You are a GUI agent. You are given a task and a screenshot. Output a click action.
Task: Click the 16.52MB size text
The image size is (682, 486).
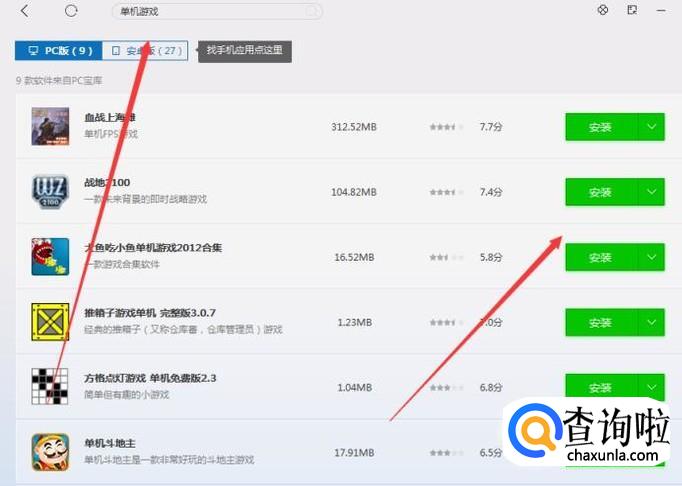354,257
